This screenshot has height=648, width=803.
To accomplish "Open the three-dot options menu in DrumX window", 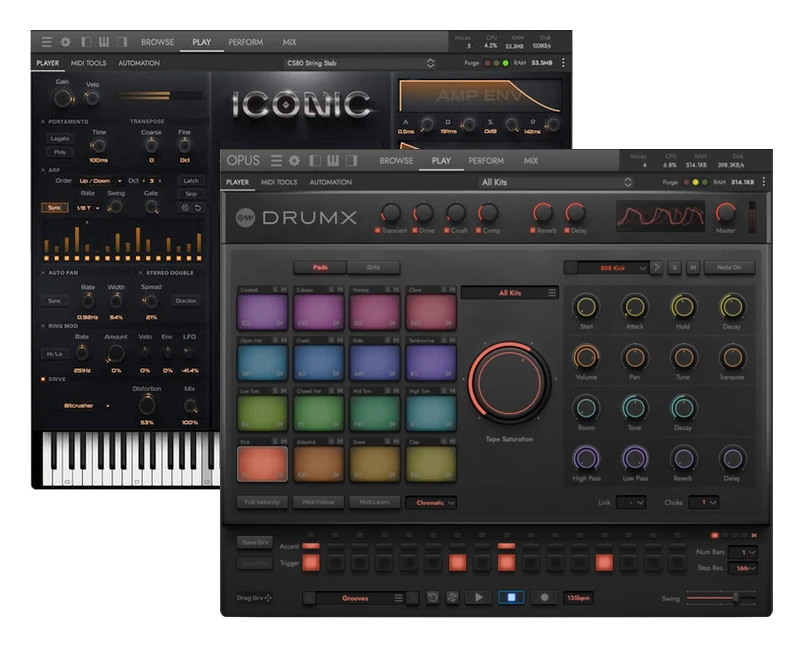I will [x=764, y=182].
